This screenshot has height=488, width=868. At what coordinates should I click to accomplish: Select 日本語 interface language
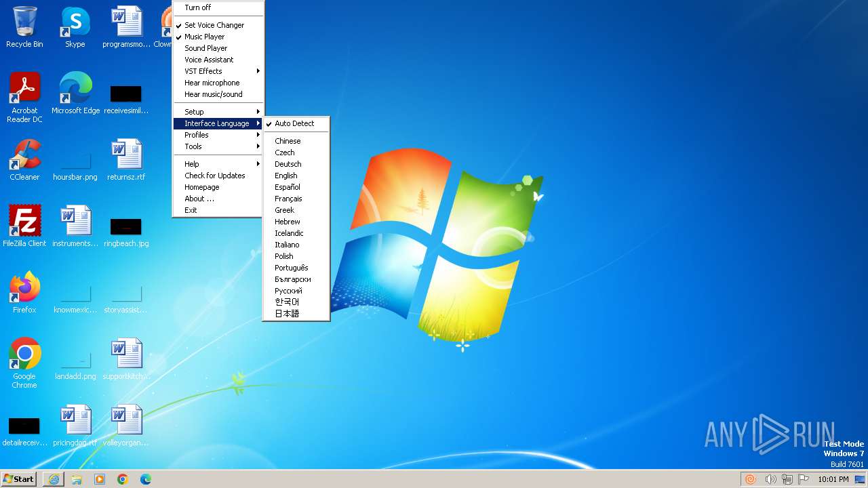pyautogui.click(x=296, y=314)
